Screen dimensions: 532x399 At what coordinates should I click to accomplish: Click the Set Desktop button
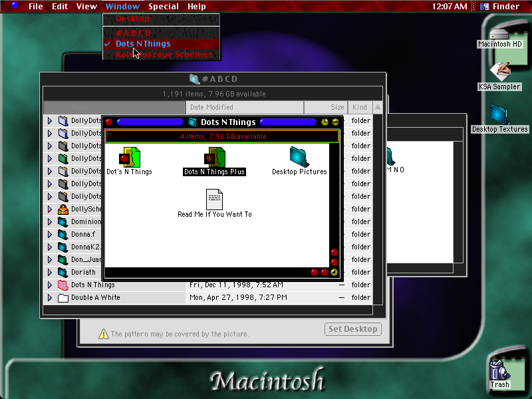pos(353,329)
